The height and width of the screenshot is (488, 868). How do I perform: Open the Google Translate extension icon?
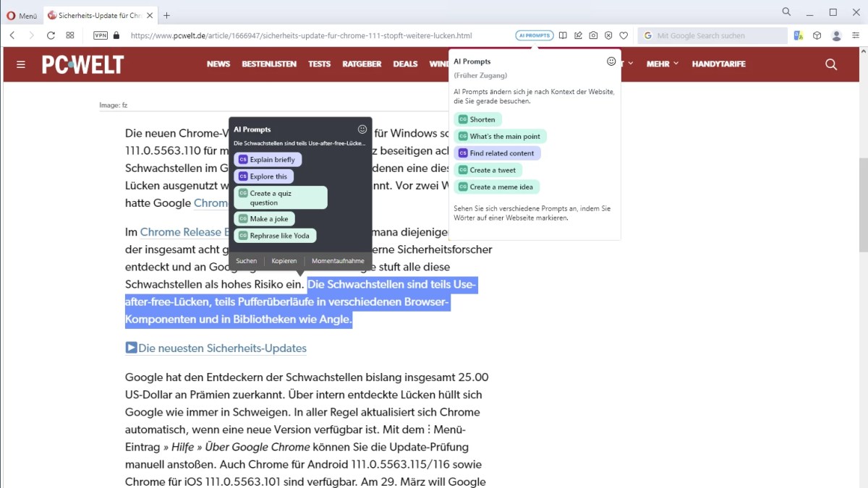(799, 35)
